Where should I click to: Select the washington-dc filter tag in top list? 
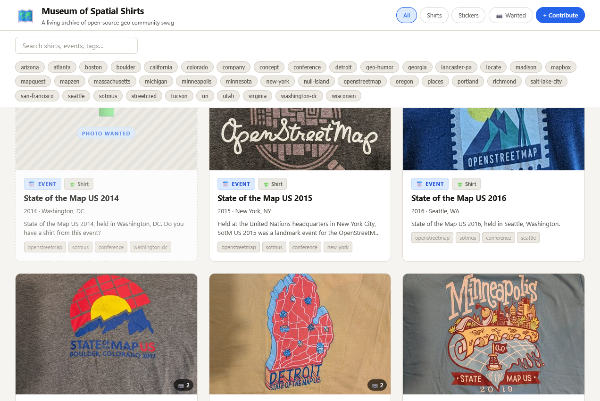[x=298, y=96]
